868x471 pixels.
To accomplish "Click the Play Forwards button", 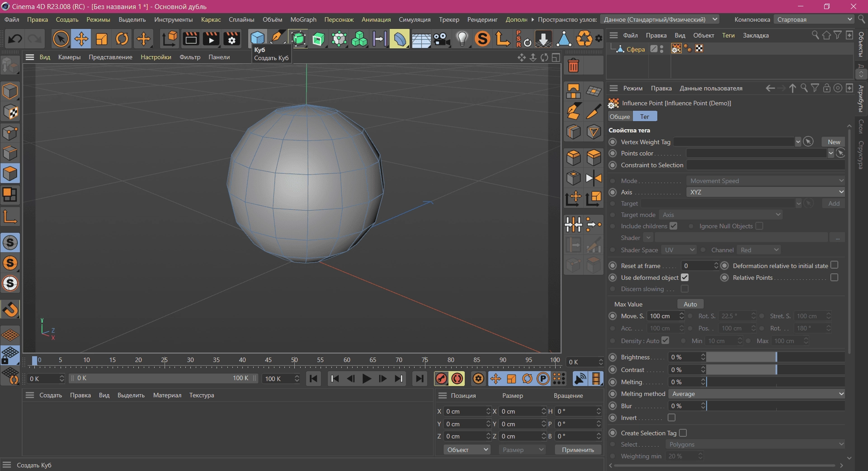I will coord(367,379).
